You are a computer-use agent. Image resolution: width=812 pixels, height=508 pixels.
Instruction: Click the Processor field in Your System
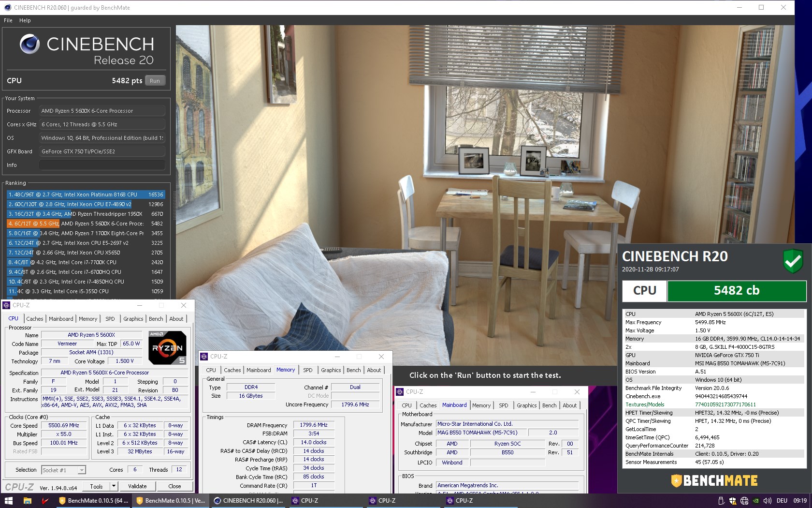[x=102, y=111]
